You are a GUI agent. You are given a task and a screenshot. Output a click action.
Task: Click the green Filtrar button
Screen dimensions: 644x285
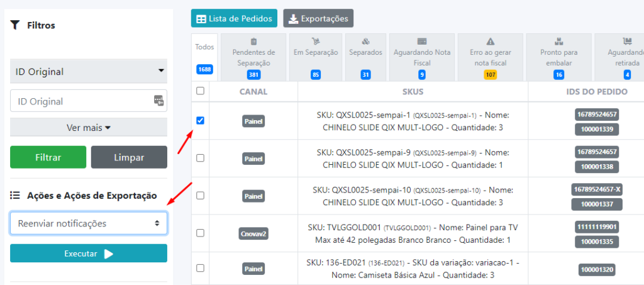pos(48,157)
